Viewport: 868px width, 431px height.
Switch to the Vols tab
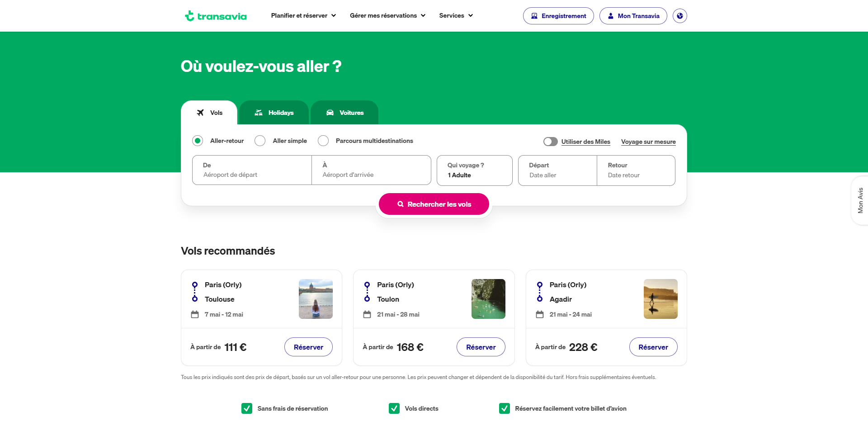[x=209, y=113]
